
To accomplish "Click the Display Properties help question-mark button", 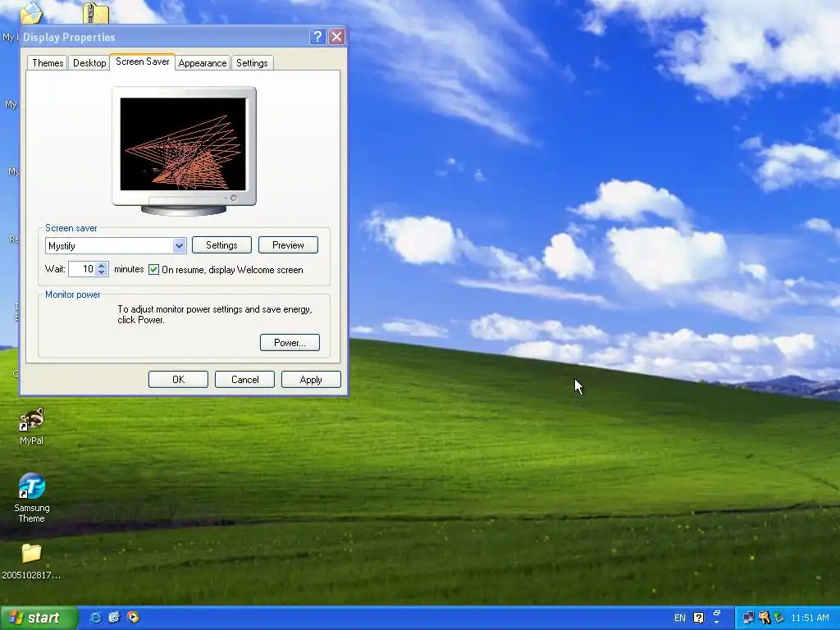I will (x=317, y=36).
